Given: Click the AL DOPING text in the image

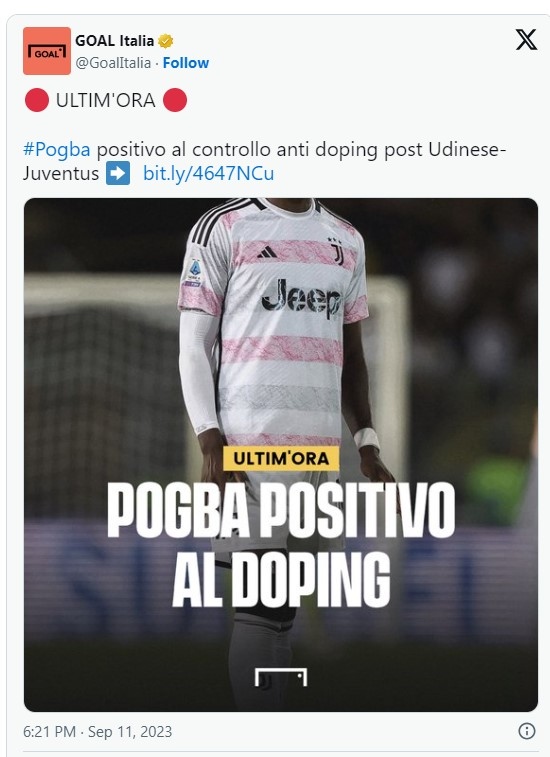Looking at the screenshot, I should (281, 579).
